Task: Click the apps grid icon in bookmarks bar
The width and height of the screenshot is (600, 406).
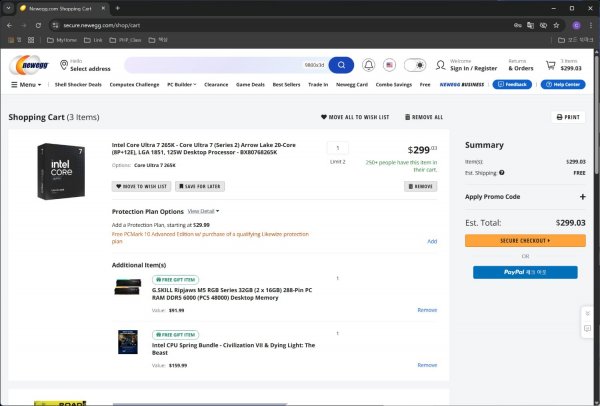Action: 31,40
